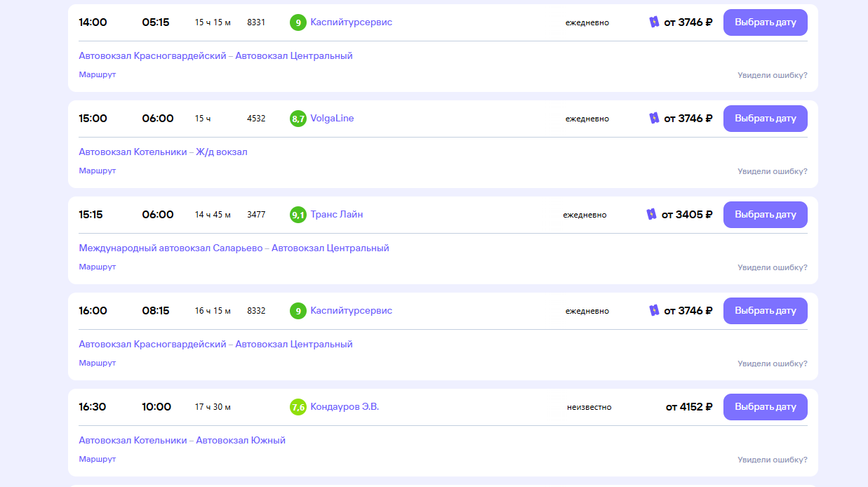Click ticket icon in the 16:00 departure row
The height and width of the screenshot is (487, 868).
(654, 311)
